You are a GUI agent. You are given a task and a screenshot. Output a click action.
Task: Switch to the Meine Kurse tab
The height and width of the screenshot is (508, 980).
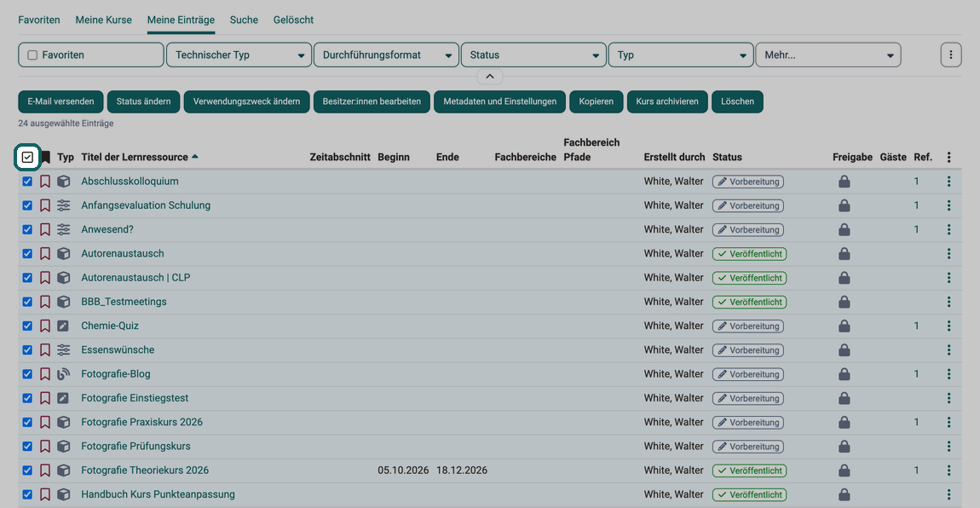pos(104,20)
